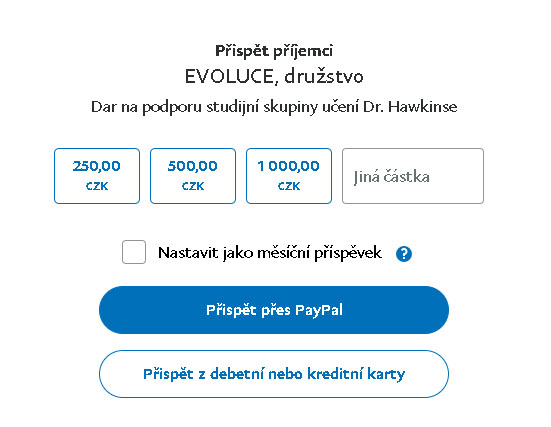This screenshot has width=551, height=427.
Task: Select the 250,00 CZK donation amount
Action: point(97,176)
